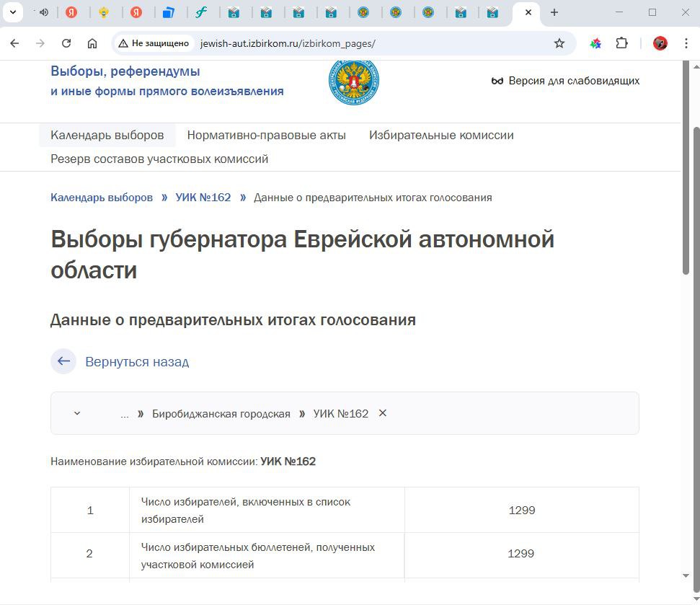
Task: Click the value 1299 in row 2
Action: (520, 554)
